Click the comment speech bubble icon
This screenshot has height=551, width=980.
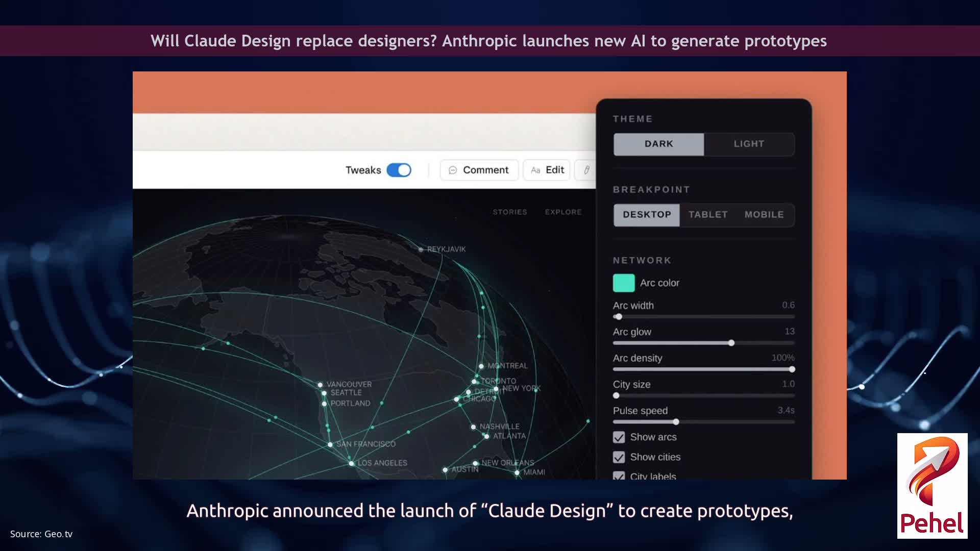[453, 170]
